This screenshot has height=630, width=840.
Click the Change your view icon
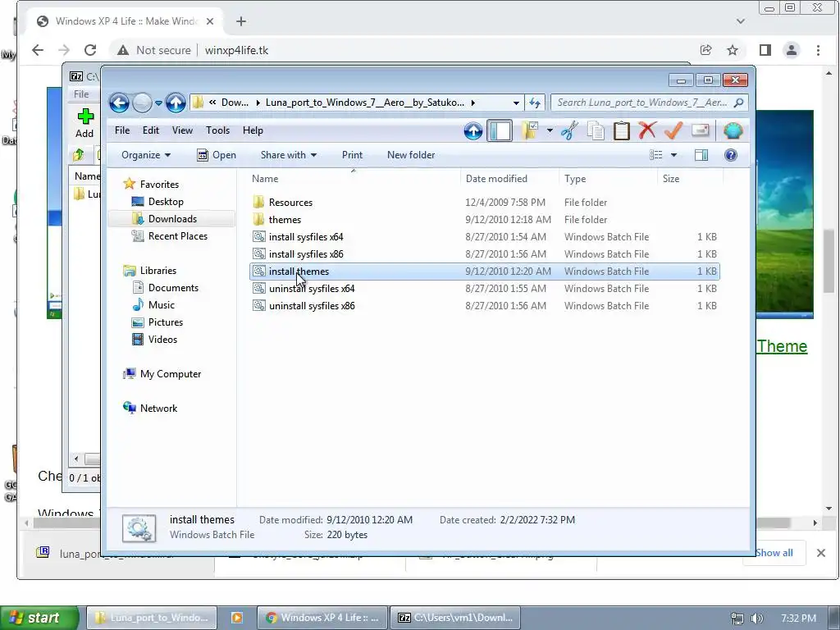click(656, 155)
